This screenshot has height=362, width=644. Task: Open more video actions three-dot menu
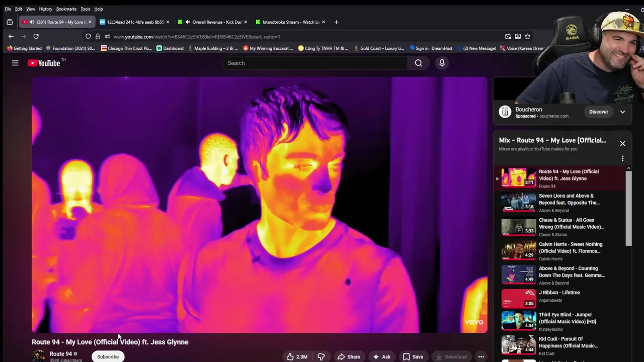(481, 356)
